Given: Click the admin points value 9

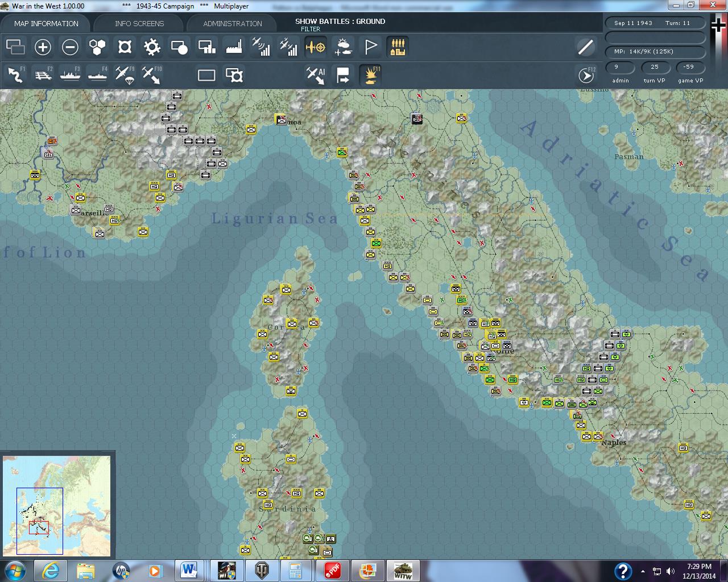Looking at the screenshot, I should [x=621, y=67].
